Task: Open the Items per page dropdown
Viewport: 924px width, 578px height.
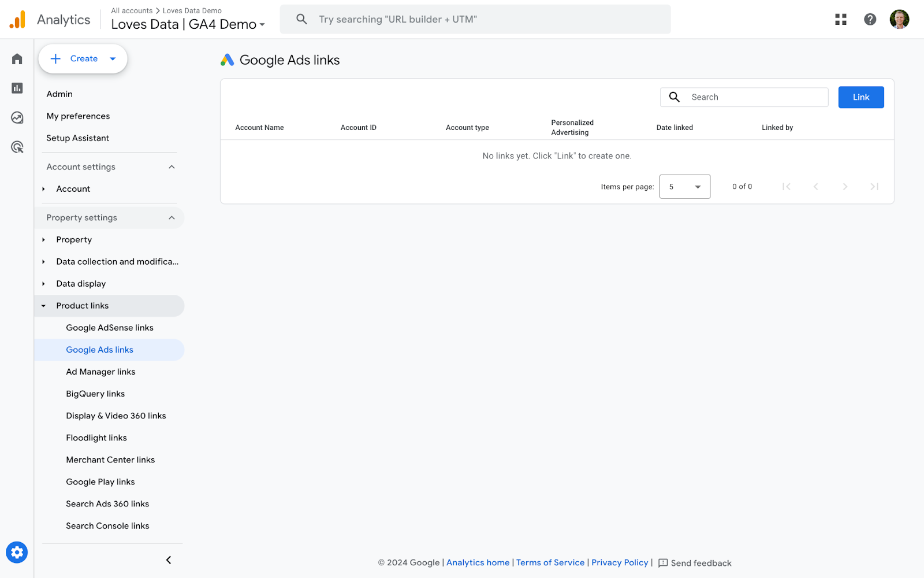Action: (x=684, y=186)
